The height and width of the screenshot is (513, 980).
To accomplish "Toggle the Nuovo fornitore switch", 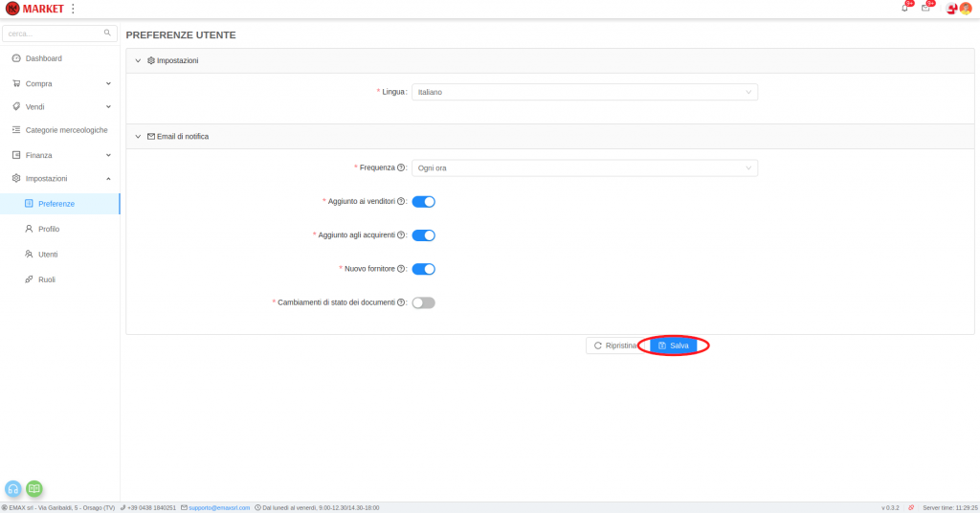I will click(x=423, y=269).
